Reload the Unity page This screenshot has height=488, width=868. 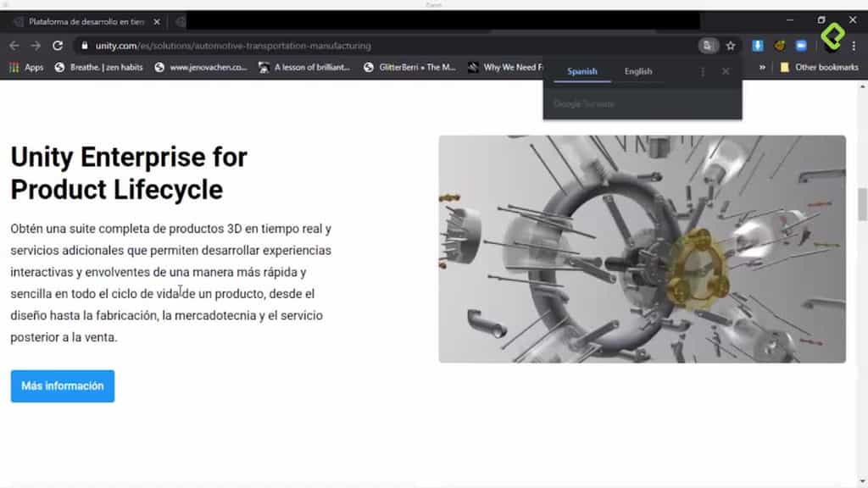(58, 46)
